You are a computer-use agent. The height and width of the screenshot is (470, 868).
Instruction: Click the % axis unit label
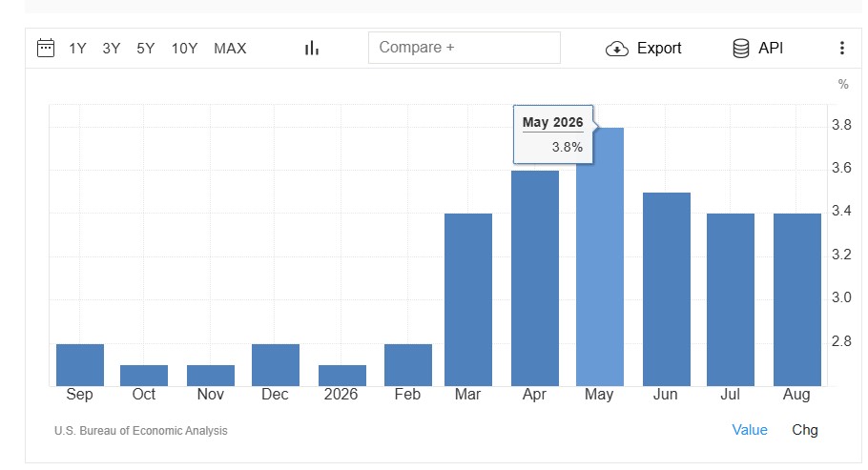coord(843,85)
